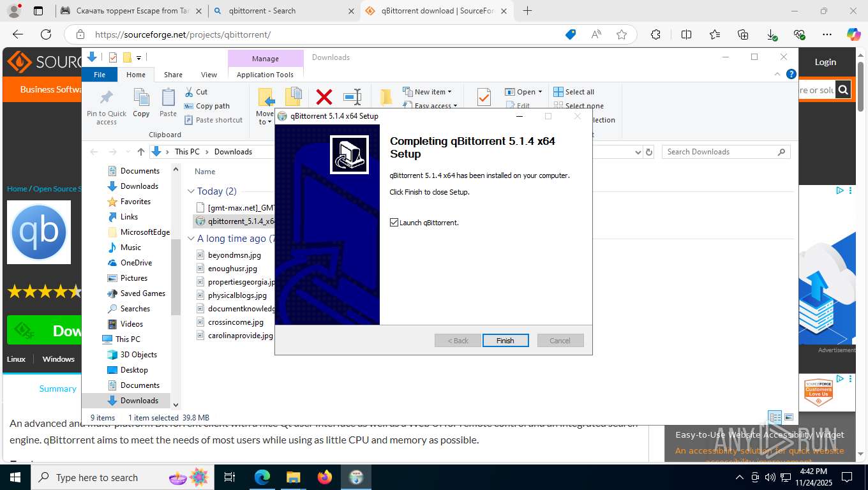Click the SourceForge search magnifier button
Image resolution: width=868 pixels, height=490 pixels.
tap(843, 90)
